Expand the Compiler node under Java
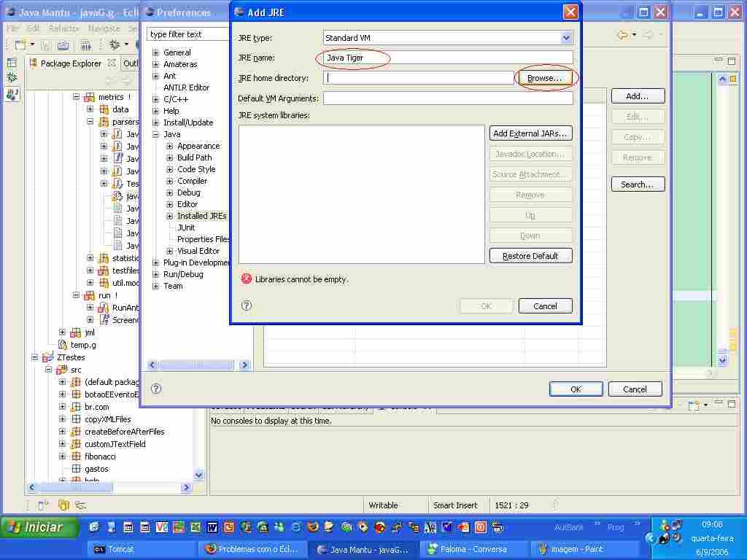This screenshot has height=560, width=747. 169,181
